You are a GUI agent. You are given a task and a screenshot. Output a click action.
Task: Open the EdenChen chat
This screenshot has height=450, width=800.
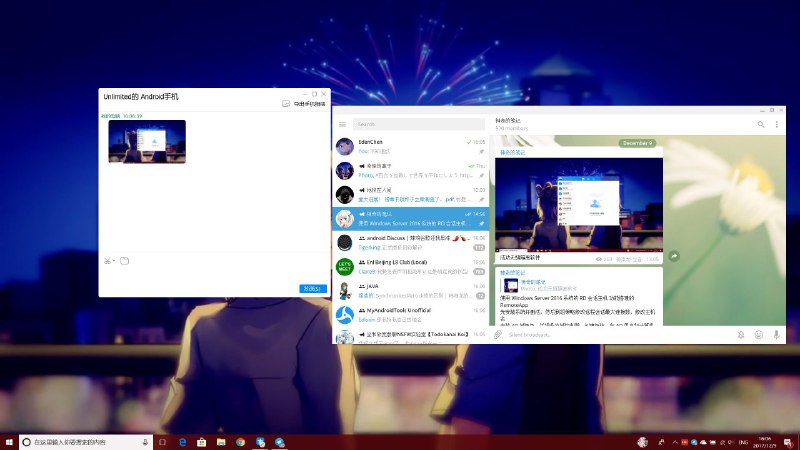(410, 146)
